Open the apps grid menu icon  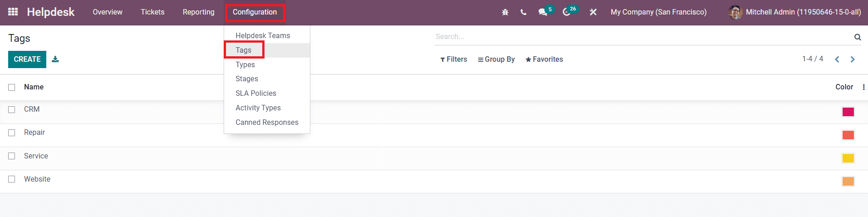coord(13,12)
